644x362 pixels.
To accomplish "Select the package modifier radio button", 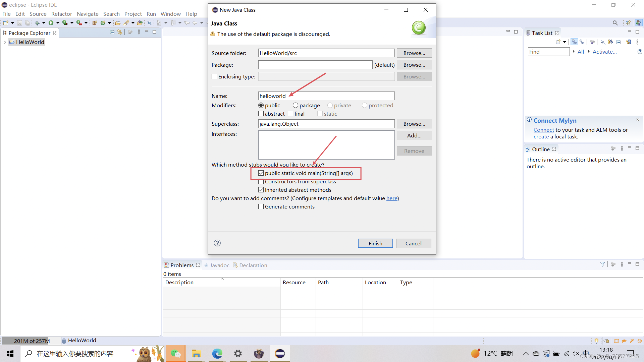I will click(x=296, y=105).
